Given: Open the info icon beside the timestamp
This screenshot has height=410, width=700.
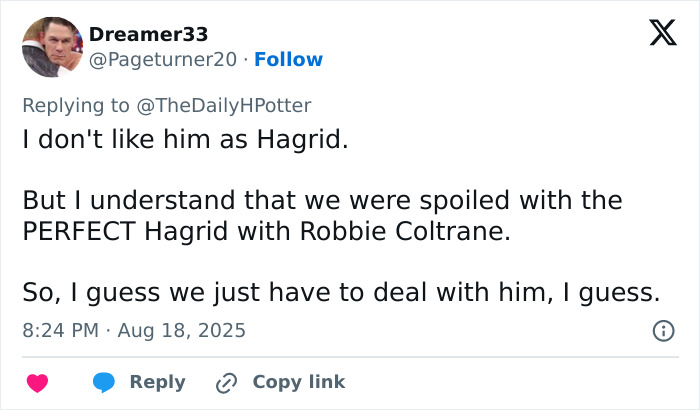Looking at the screenshot, I should (662, 330).
